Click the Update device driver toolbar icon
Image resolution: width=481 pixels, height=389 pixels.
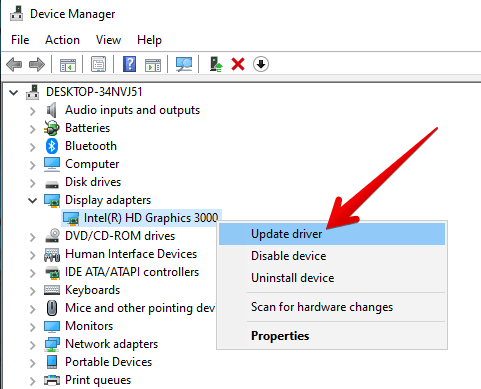click(216, 64)
